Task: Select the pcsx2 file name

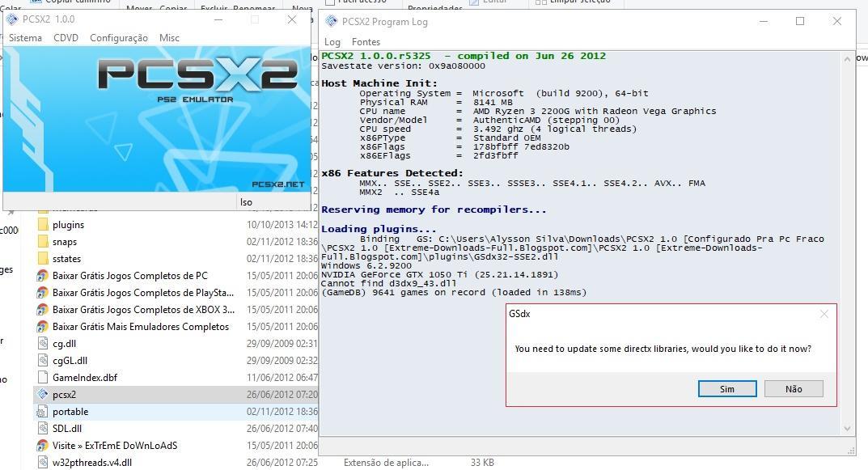Action: pyautogui.click(x=64, y=395)
